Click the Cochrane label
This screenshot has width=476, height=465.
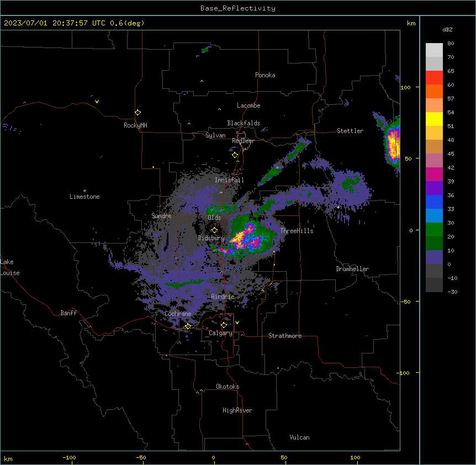pos(178,314)
